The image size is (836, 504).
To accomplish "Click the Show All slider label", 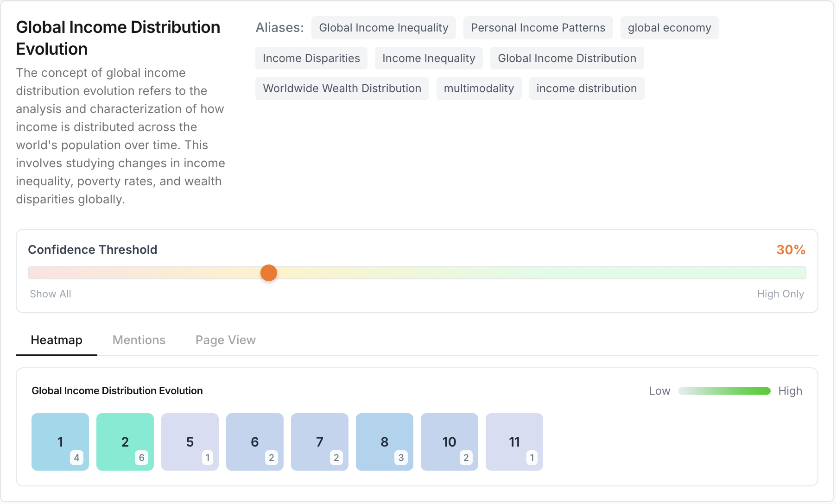I will tap(51, 294).
